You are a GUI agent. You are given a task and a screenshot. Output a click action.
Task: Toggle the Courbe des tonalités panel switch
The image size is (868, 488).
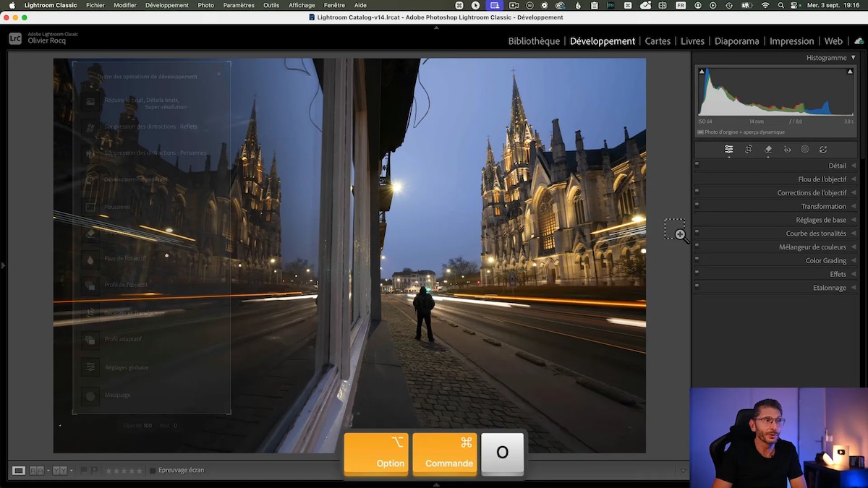pos(697,233)
